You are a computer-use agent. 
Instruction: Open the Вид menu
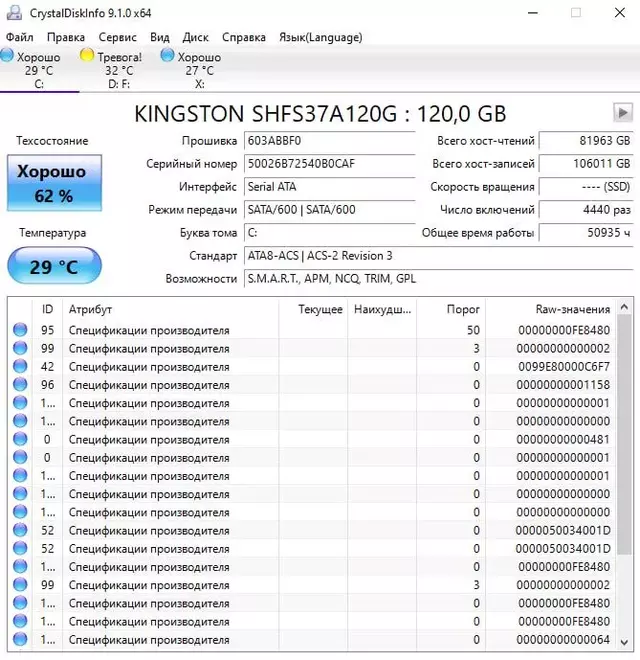click(x=160, y=37)
